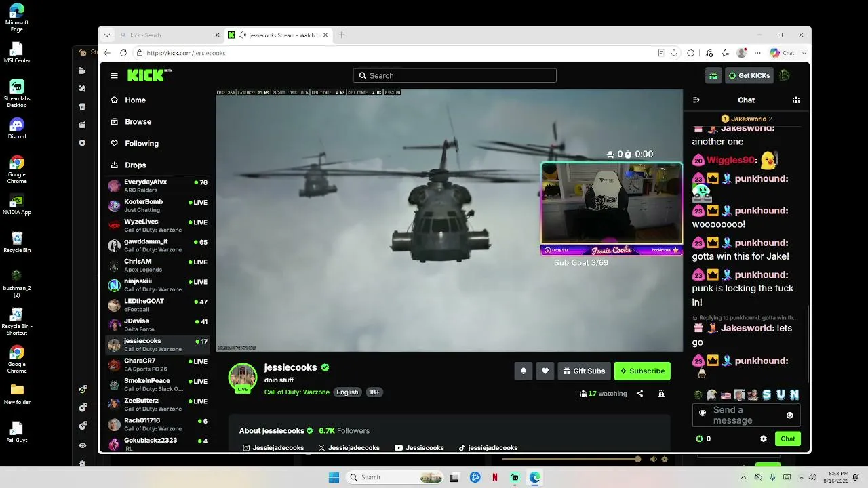Click the N letter emote

point(794,394)
